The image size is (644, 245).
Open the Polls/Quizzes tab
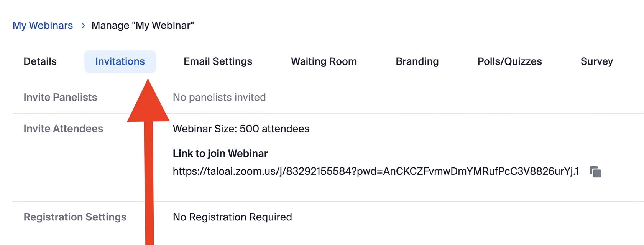pyautogui.click(x=509, y=61)
